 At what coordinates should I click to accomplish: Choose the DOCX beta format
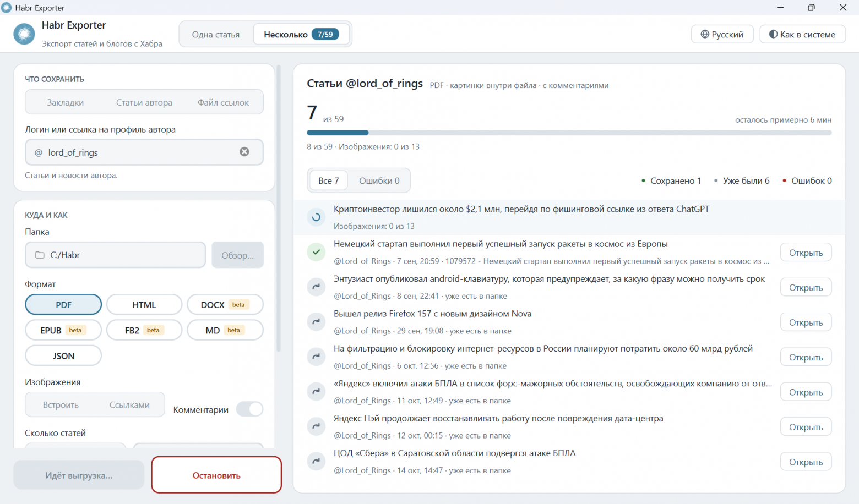[225, 304]
